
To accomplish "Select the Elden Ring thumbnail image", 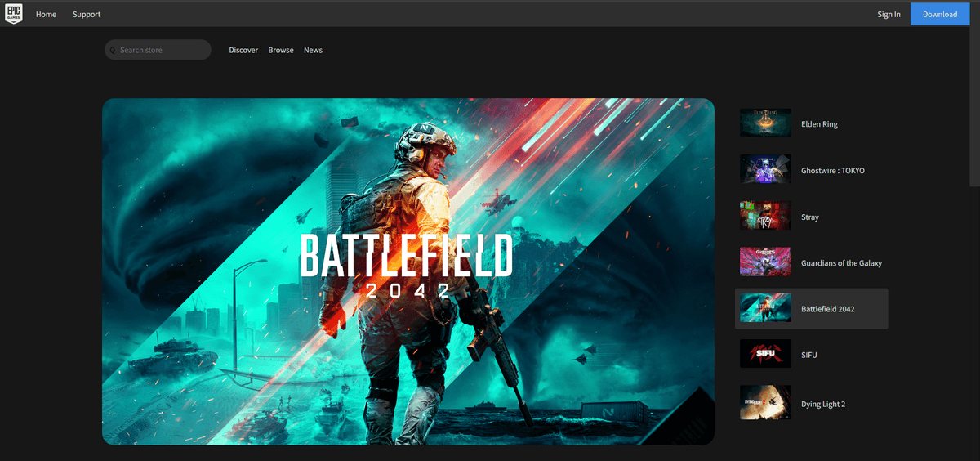I will click(765, 123).
